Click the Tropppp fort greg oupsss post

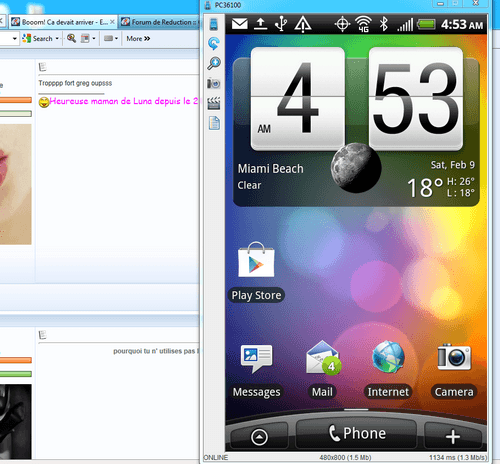[x=75, y=83]
